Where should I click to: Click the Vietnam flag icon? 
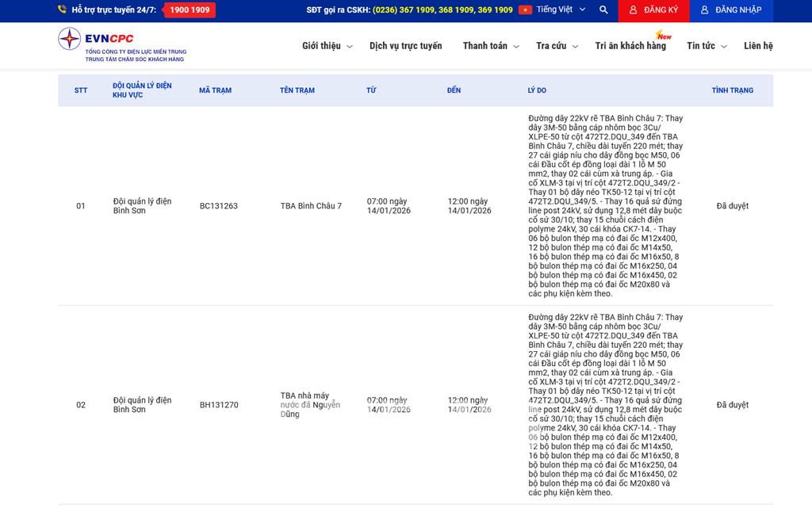[x=525, y=10]
